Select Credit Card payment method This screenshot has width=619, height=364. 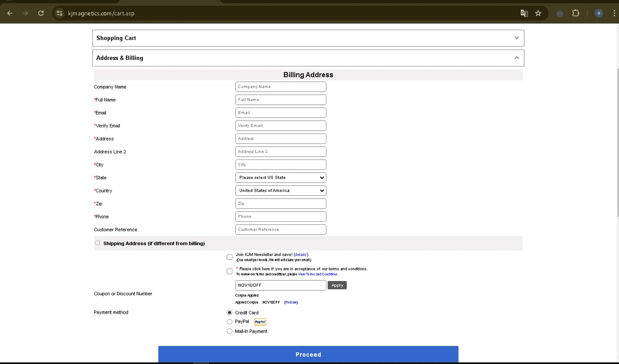(229, 312)
